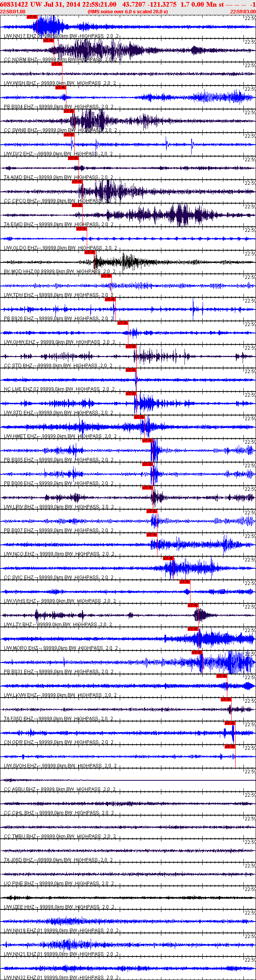The image size is (256, 980).
Task: Click the red pick marker on CN GDR trace
Action: point(230,723)
